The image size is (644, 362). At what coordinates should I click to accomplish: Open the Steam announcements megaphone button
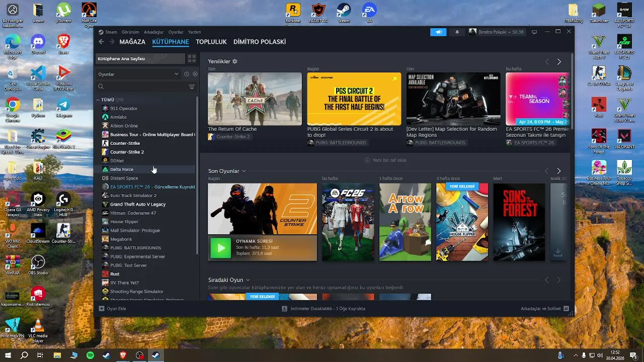(439, 32)
